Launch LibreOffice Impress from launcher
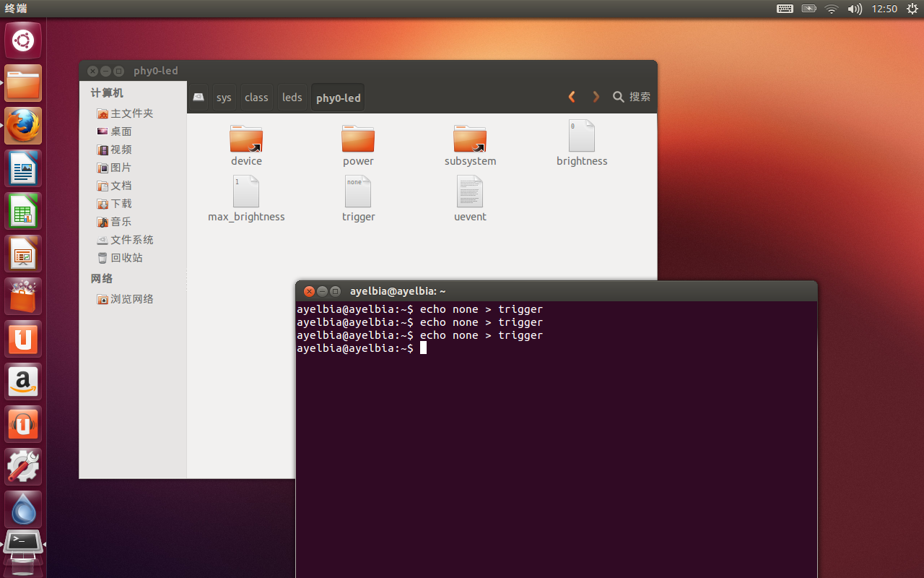 [23, 254]
